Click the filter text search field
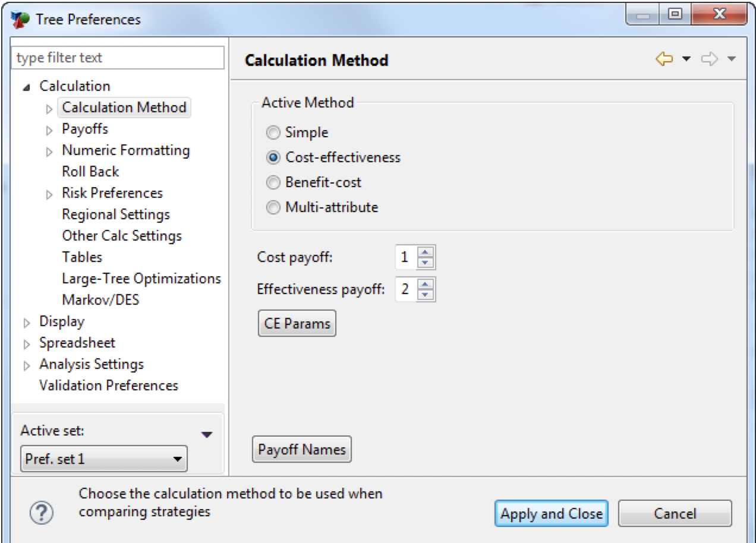The width and height of the screenshot is (756, 543). (x=118, y=58)
